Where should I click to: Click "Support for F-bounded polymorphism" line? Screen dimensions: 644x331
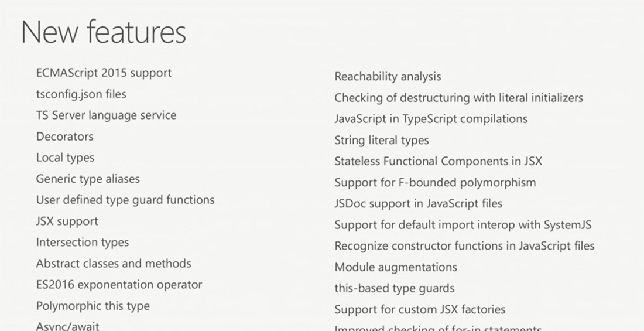tap(435, 182)
